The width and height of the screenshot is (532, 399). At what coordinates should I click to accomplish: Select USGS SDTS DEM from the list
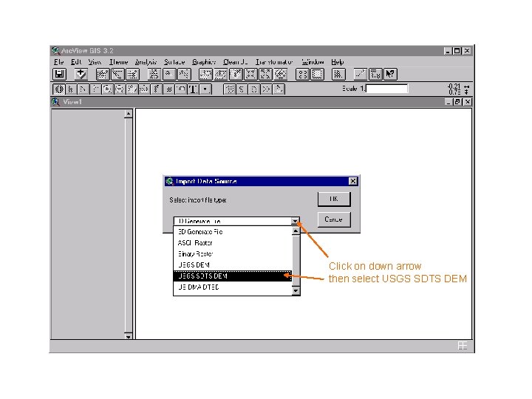click(233, 276)
